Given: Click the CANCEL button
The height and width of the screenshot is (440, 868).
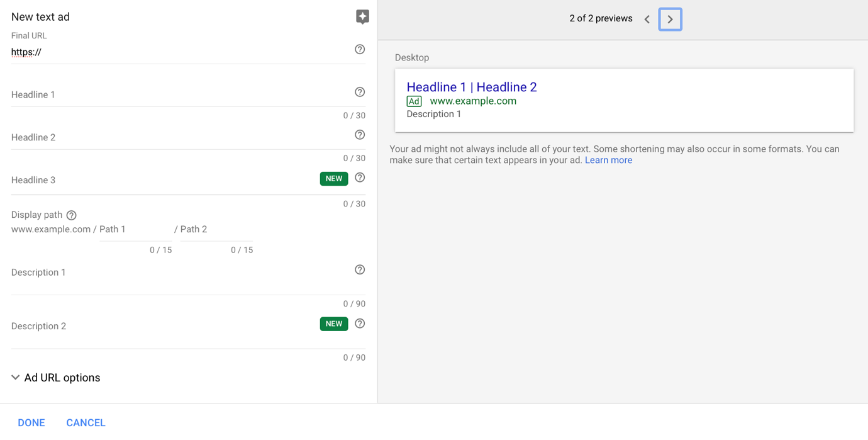Looking at the screenshot, I should point(86,423).
